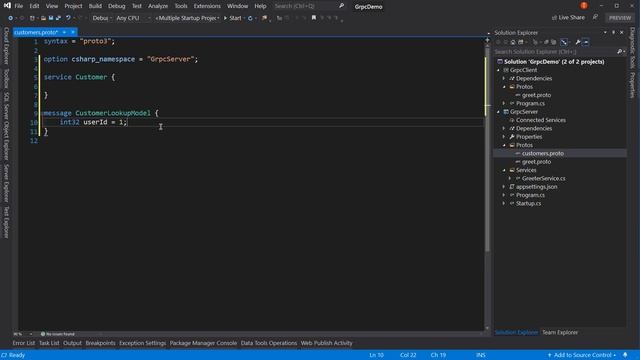Screen dimensions: 640x360
Task: Click the Show All Files icon in Solution Explorer
Action: (x=553, y=42)
